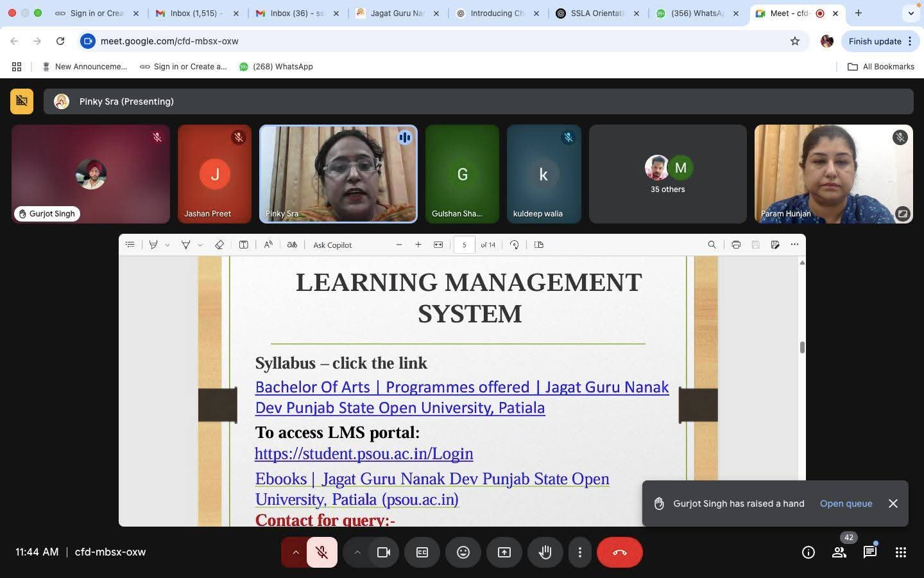This screenshot has height=578, width=924.
Task: Turn on camera from call bar
Action: pos(384,552)
